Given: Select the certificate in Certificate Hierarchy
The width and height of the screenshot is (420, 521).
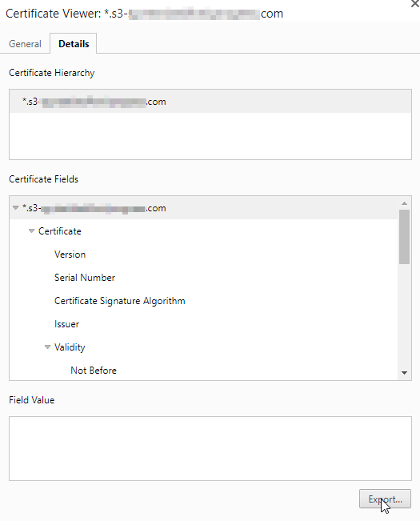Looking at the screenshot, I should coord(210,102).
